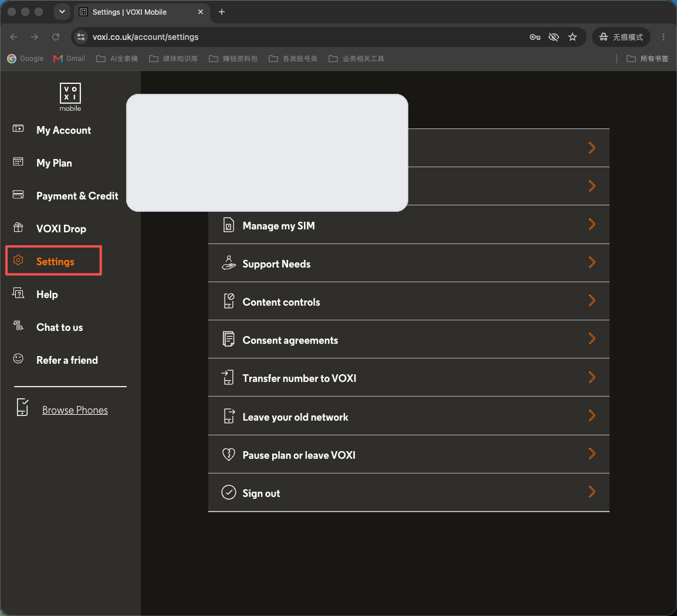Expand the Content controls chevron
The width and height of the screenshot is (677, 616).
(592, 300)
